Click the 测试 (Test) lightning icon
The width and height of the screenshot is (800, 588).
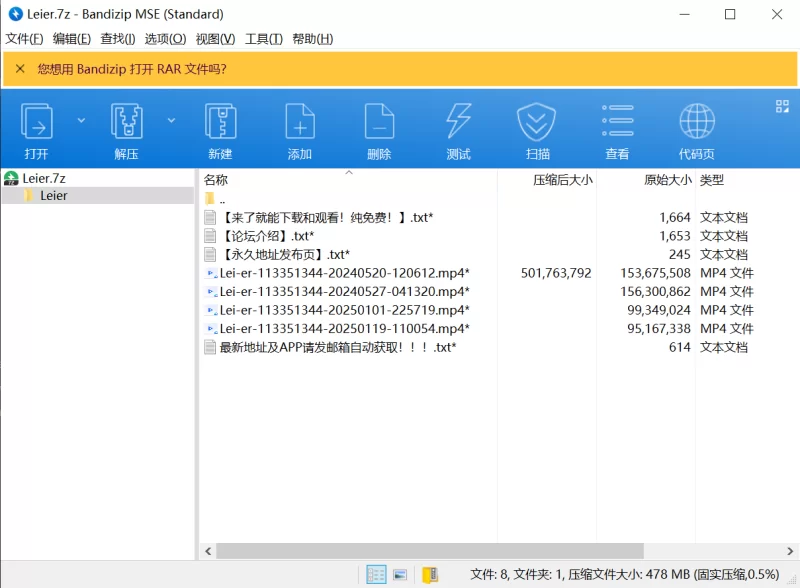point(458,121)
